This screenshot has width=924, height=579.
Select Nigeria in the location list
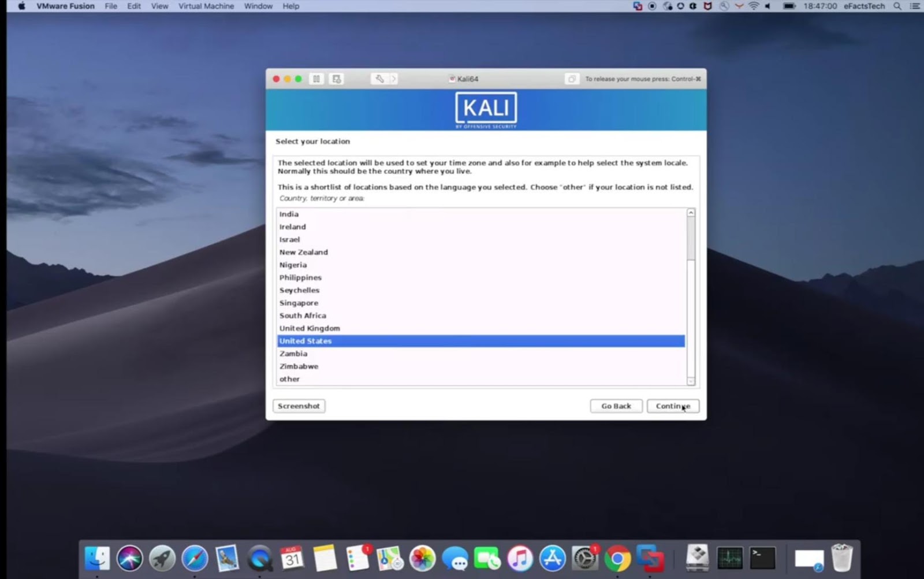[481, 265]
